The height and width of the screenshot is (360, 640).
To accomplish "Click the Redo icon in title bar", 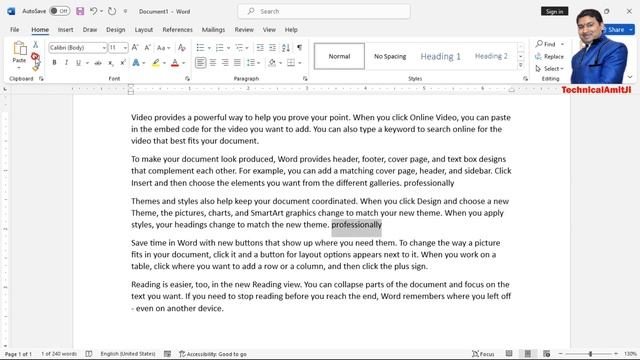I will pyautogui.click(x=112, y=11).
